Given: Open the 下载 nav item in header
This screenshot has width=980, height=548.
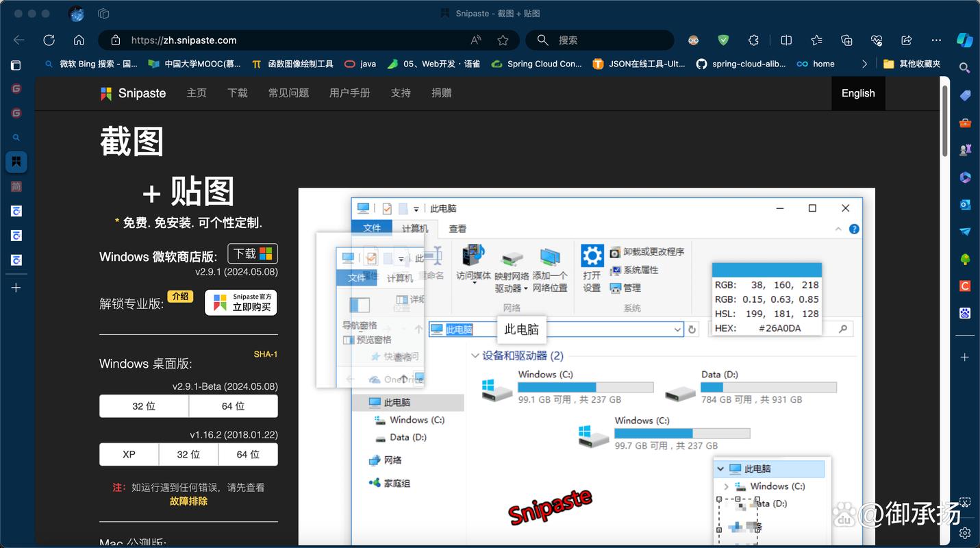Looking at the screenshot, I should coord(238,92).
